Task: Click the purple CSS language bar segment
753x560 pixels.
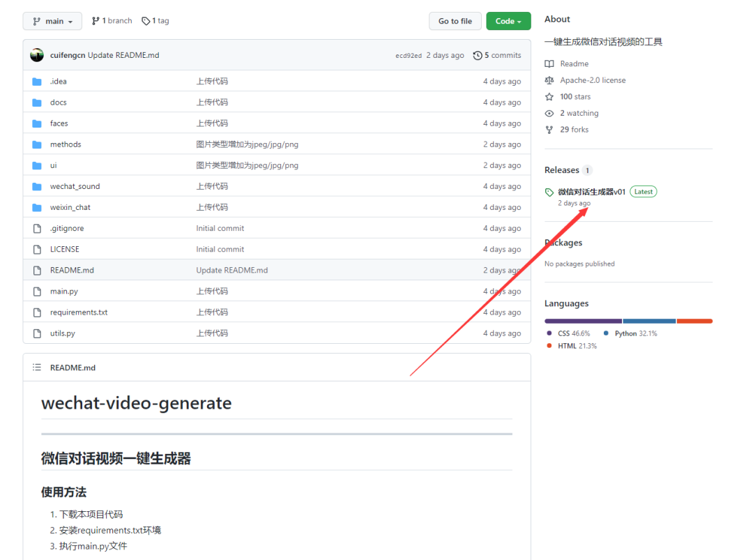Action: pos(583,321)
